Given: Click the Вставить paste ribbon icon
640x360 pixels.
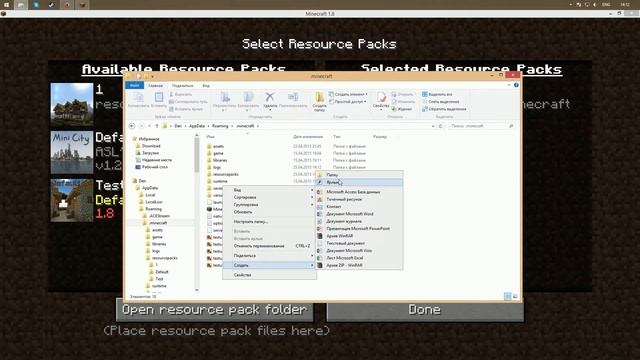Looking at the screenshot, I should [x=159, y=100].
